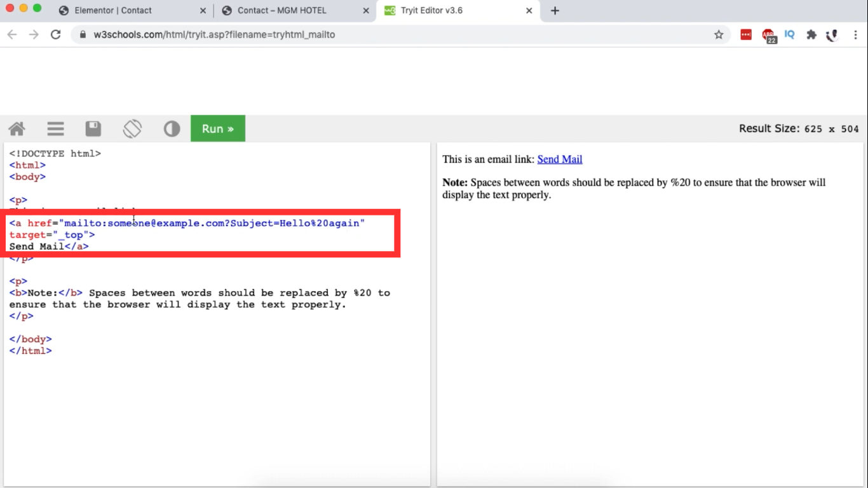Open the ABP extension showing 22

769,36
